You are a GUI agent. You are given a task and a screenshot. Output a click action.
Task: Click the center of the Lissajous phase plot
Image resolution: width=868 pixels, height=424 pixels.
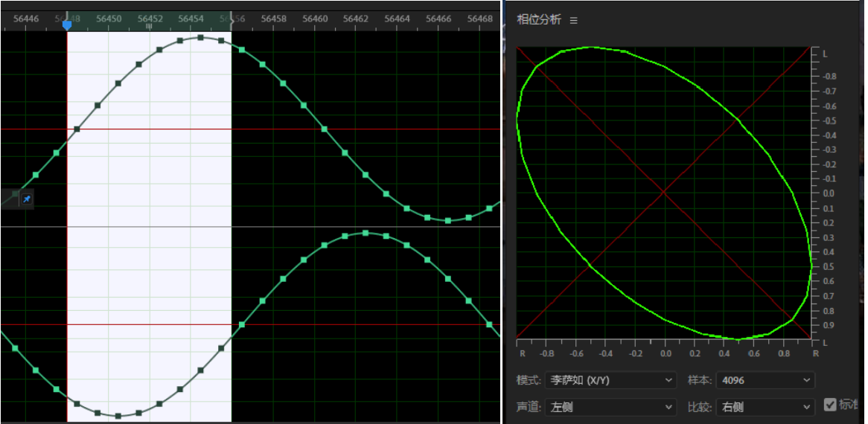tap(663, 193)
